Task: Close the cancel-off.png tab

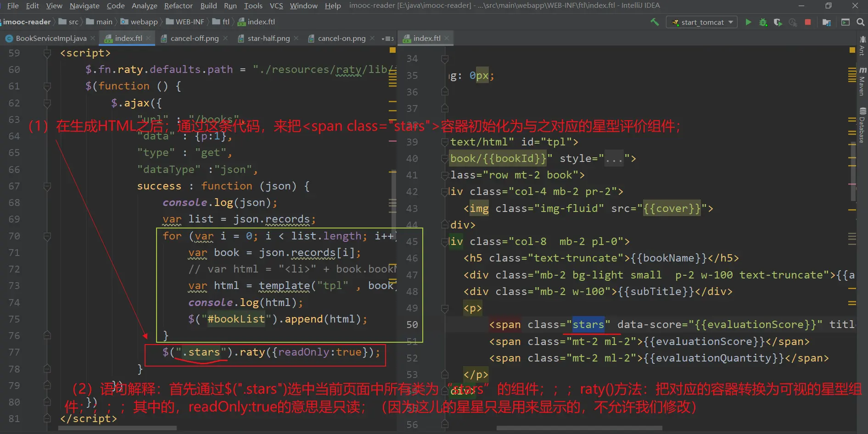Action: 225,39
